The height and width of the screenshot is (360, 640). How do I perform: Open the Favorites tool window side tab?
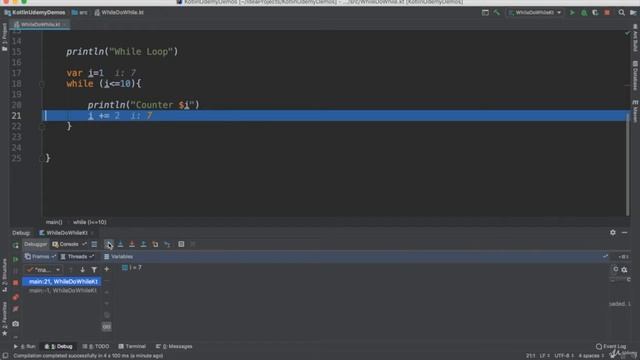click(4, 318)
